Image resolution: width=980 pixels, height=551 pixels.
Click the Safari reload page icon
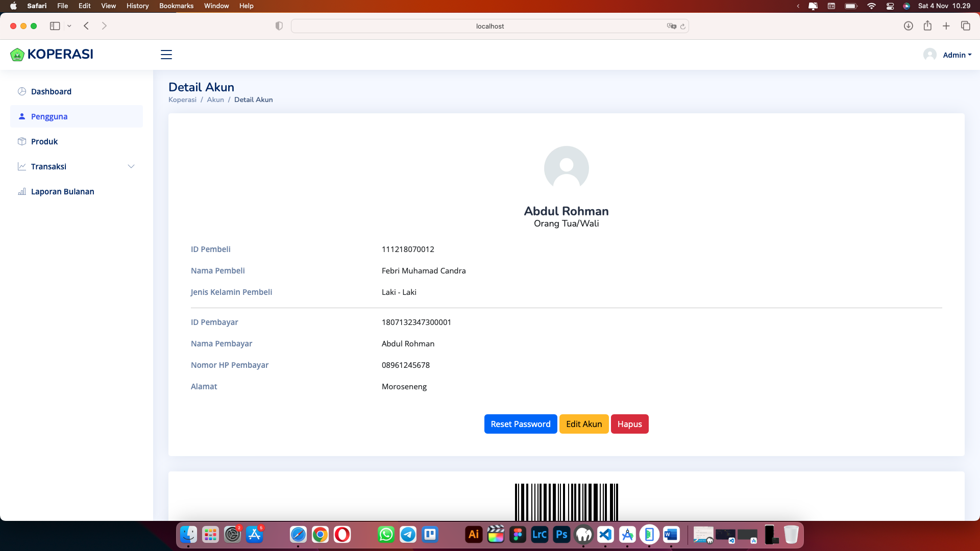(x=683, y=27)
